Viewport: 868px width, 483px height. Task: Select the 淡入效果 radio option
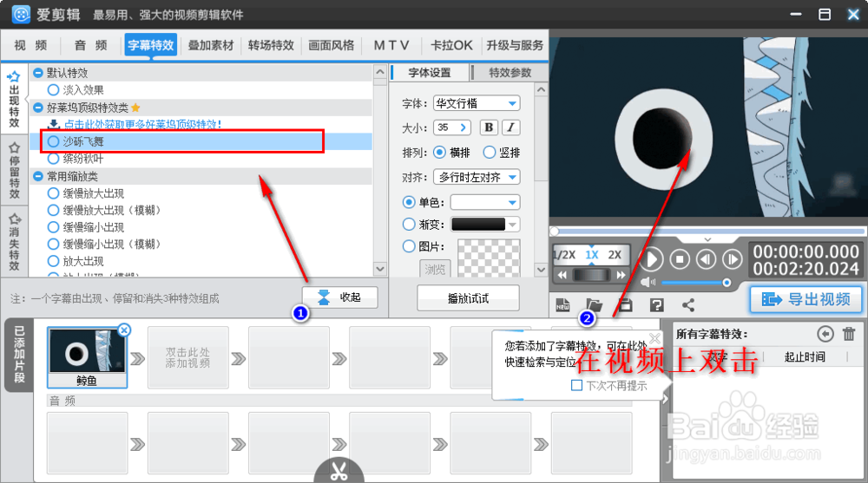(x=53, y=89)
